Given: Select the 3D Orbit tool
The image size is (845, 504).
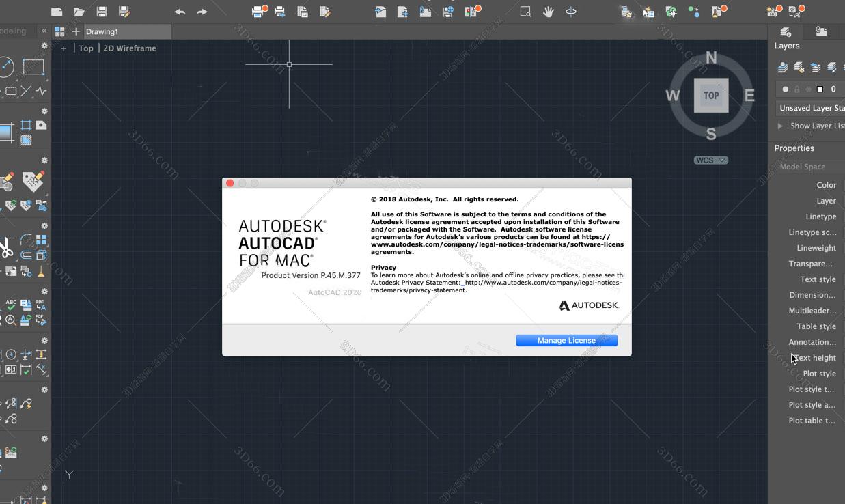Looking at the screenshot, I should pyautogui.click(x=570, y=12).
